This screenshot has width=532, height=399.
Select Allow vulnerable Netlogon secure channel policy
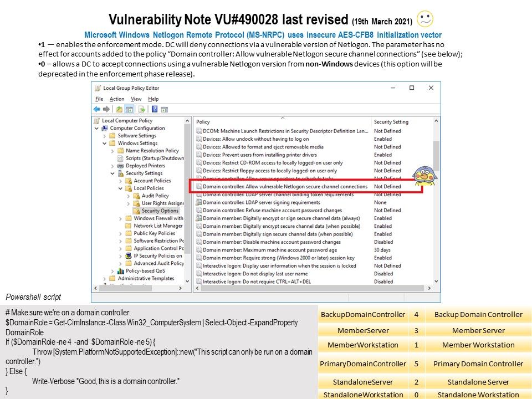click(x=285, y=187)
